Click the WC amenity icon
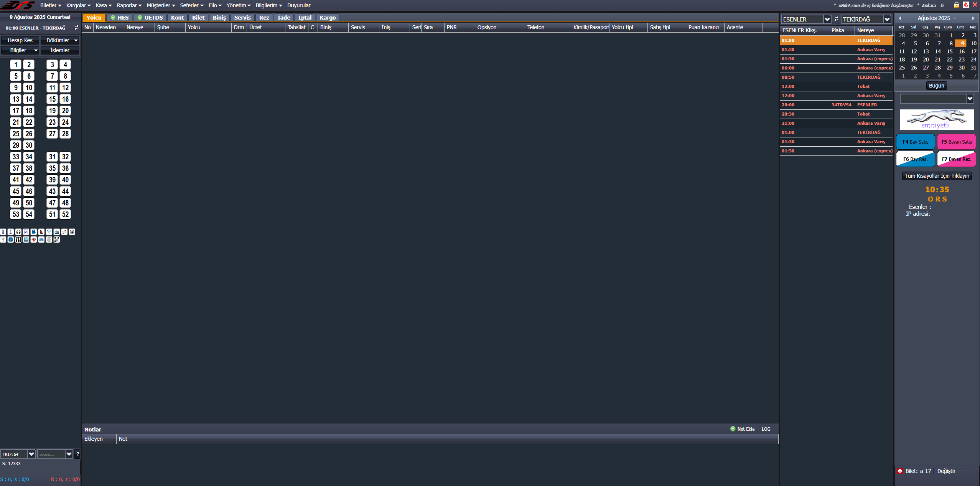This screenshot has width=980, height=486. (26, 232)
